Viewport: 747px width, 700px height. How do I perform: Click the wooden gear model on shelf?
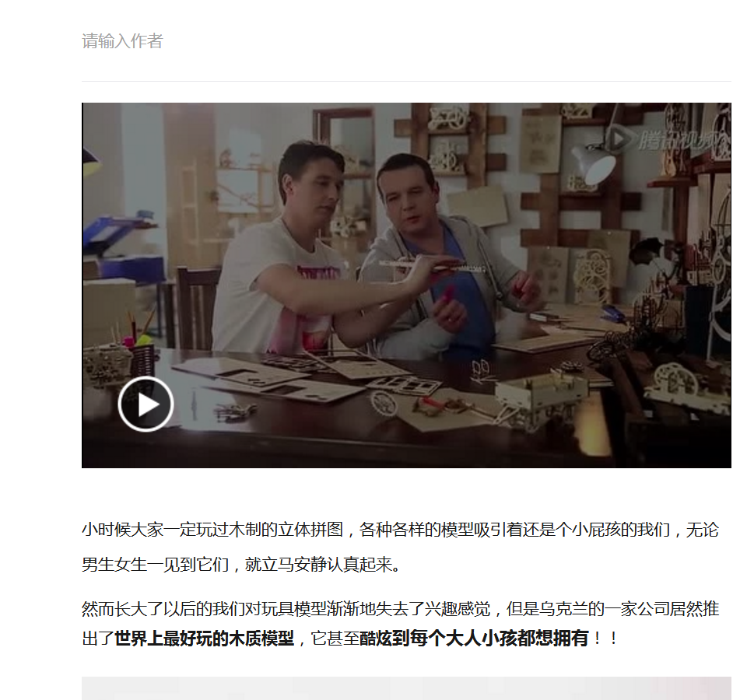[448, 117]
